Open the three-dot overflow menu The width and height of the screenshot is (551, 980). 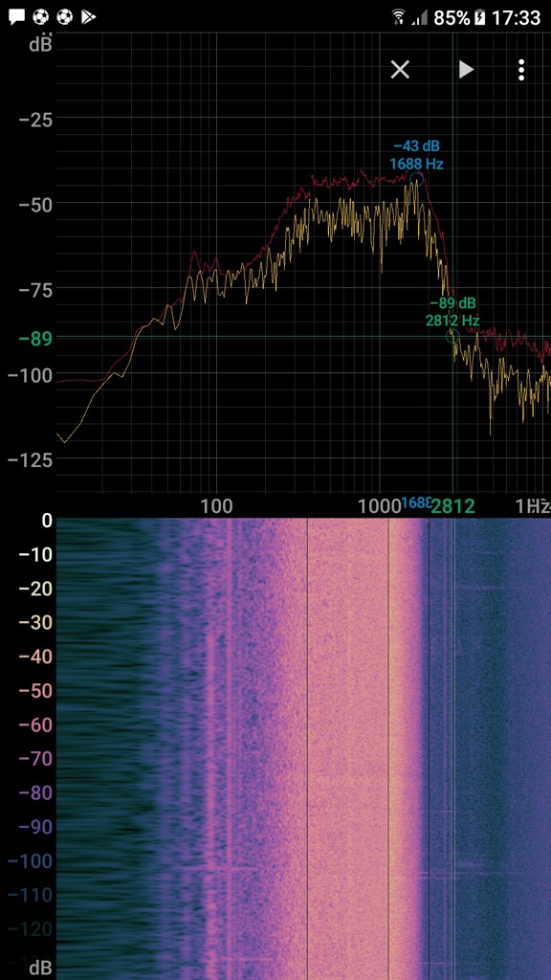tap(521, 70)
